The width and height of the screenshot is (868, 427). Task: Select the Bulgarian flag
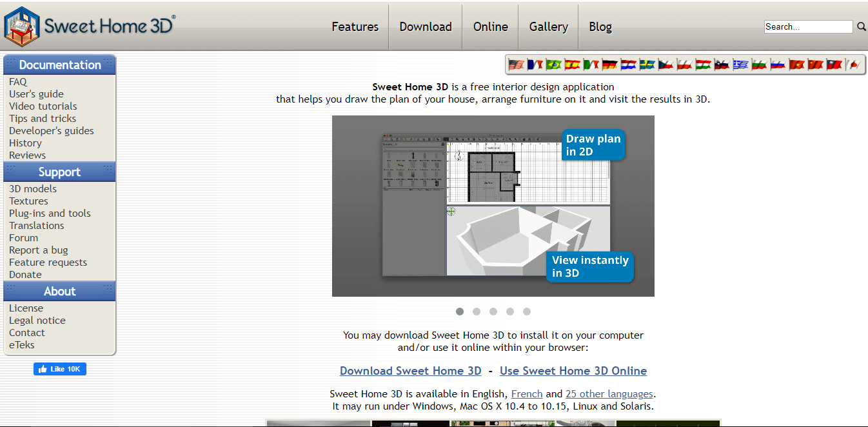[x=759, y=65]
